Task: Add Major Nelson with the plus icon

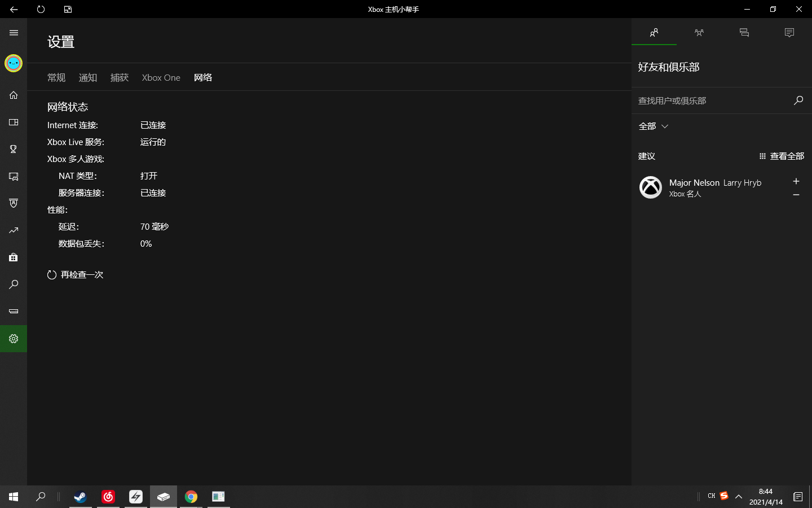Action: click(796, 181)
